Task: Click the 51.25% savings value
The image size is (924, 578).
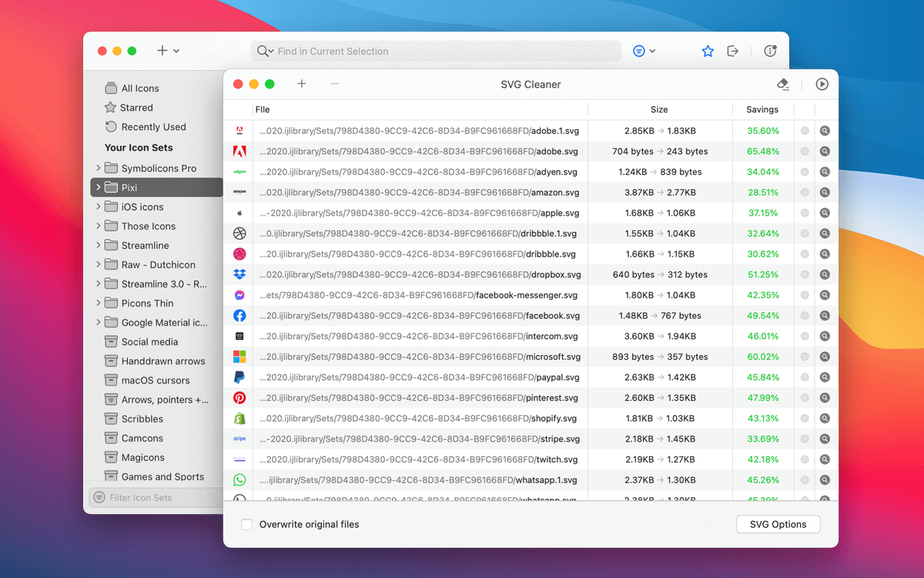Action: point(763,275)
